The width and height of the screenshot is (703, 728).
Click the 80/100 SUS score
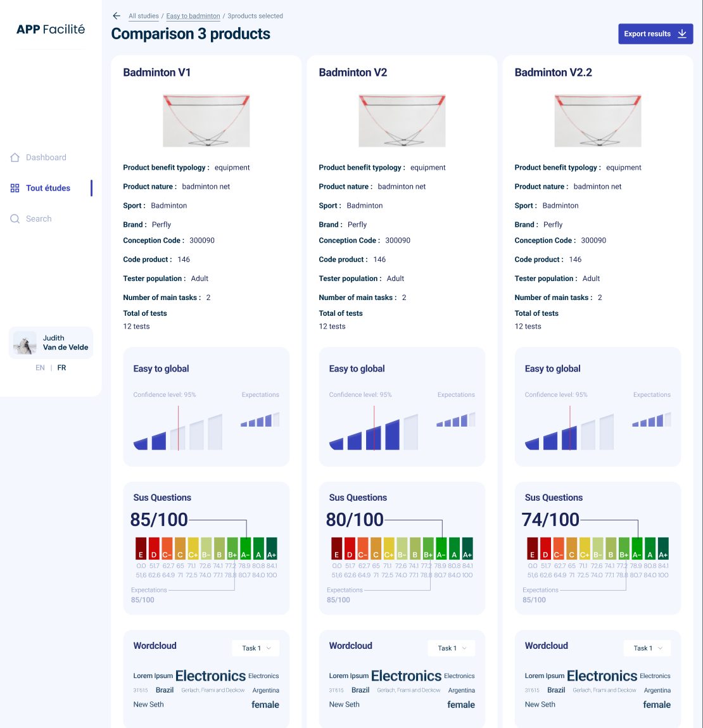point(355,520)
